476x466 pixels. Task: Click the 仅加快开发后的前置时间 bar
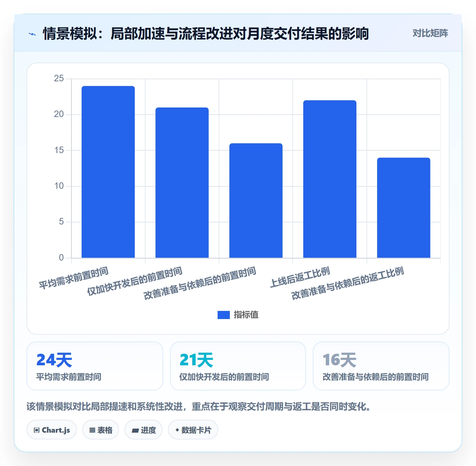pos(182,183)
